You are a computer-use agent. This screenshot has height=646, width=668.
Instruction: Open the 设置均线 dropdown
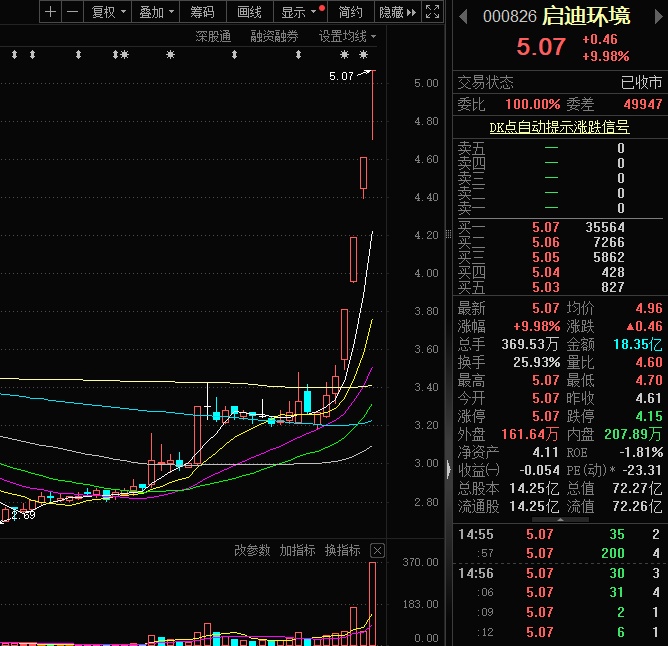(348, 36)
